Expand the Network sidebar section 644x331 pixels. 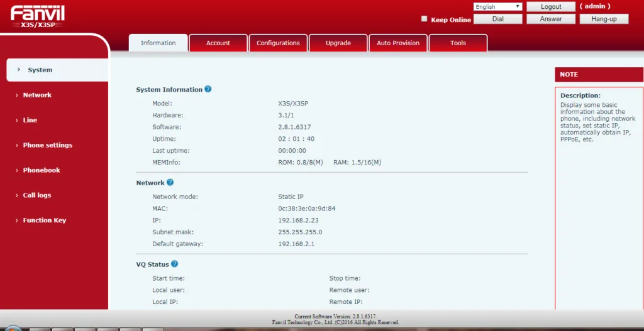click(x=37, y=95)
